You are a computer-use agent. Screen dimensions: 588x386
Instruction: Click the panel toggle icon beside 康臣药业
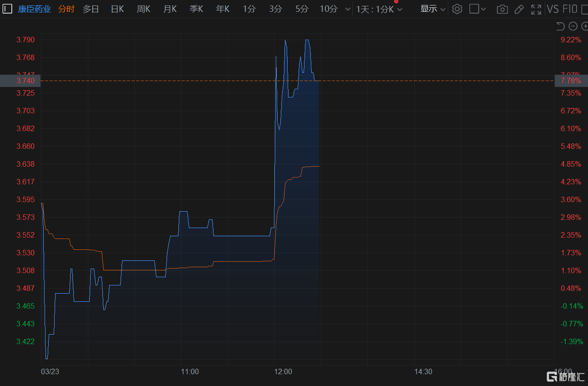coord(8,9)
